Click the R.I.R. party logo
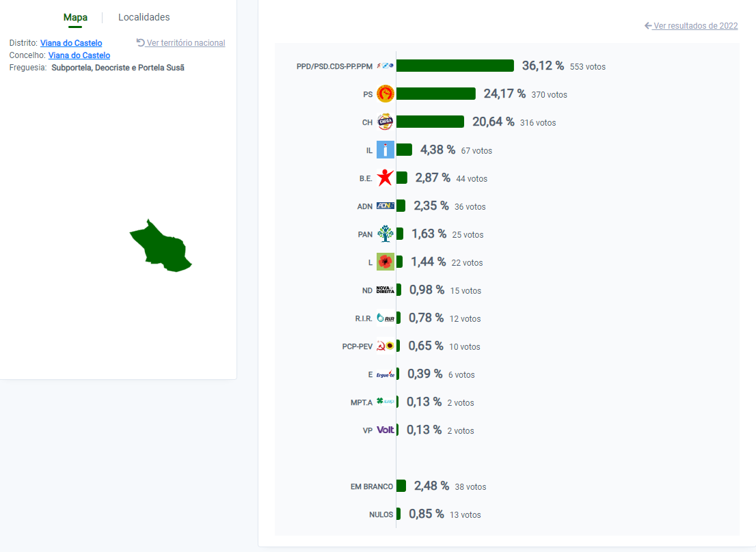This screenshot has height=552, width=756. click(x=386, y=318)
